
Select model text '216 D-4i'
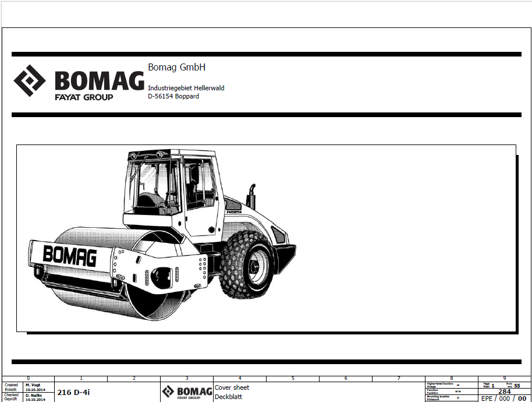click(x=73, y=393)
